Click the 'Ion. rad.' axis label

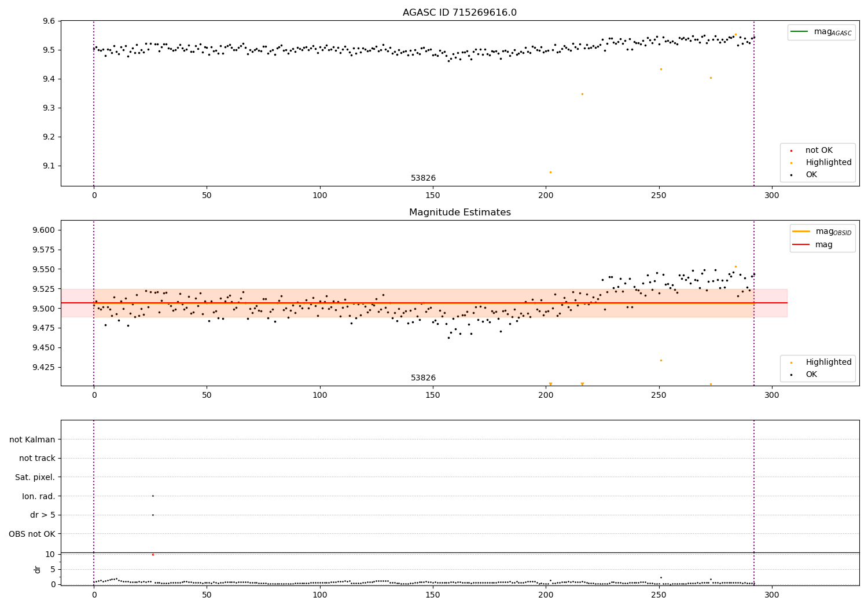tap(39, 496)
